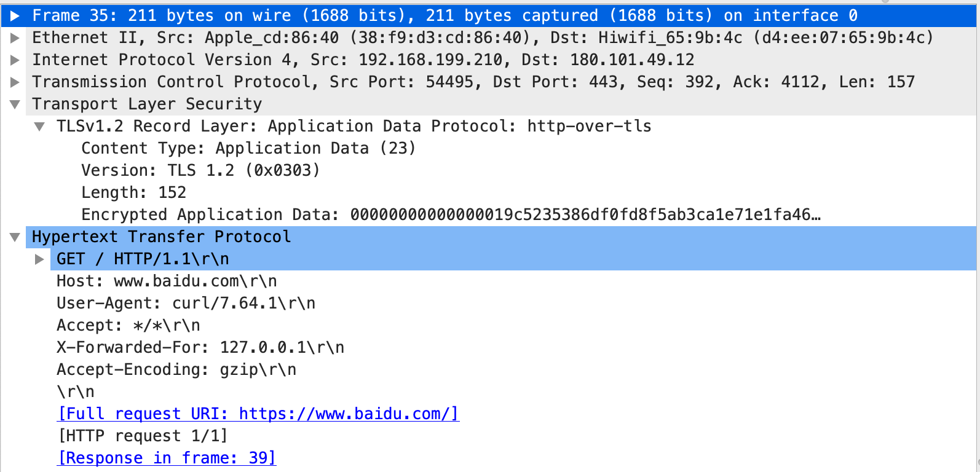Expand the Ethernet II section

click(15, 38)
